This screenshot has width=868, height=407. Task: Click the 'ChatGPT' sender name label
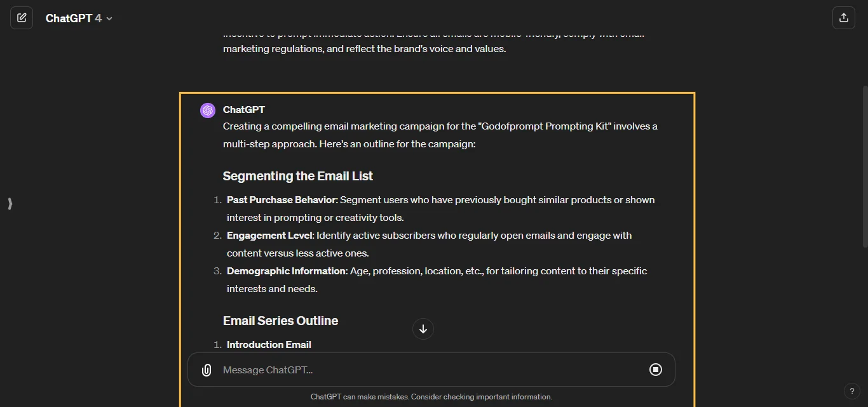click(x=244, y=109)
